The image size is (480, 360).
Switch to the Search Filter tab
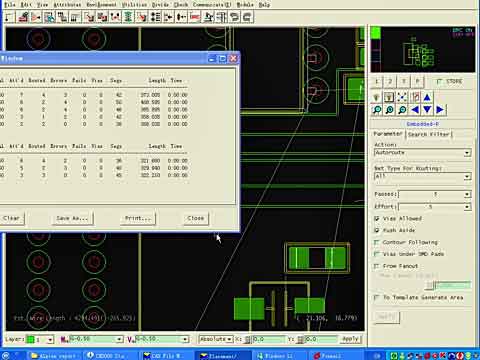pos(429,134)
